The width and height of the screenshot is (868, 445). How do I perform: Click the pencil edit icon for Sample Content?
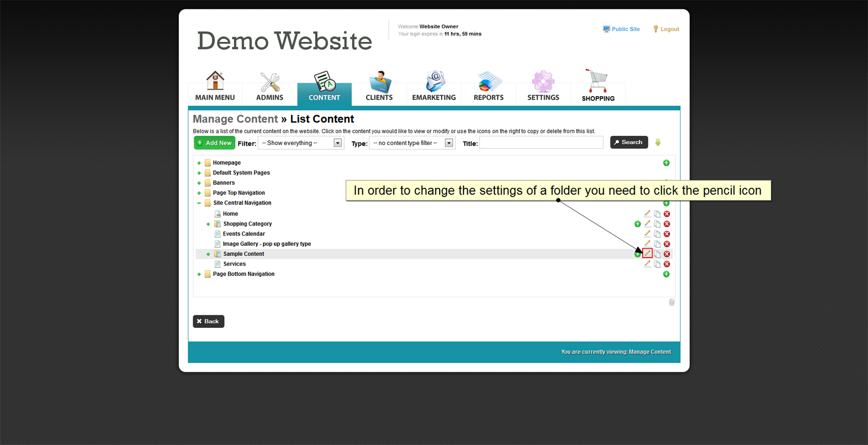647,253
